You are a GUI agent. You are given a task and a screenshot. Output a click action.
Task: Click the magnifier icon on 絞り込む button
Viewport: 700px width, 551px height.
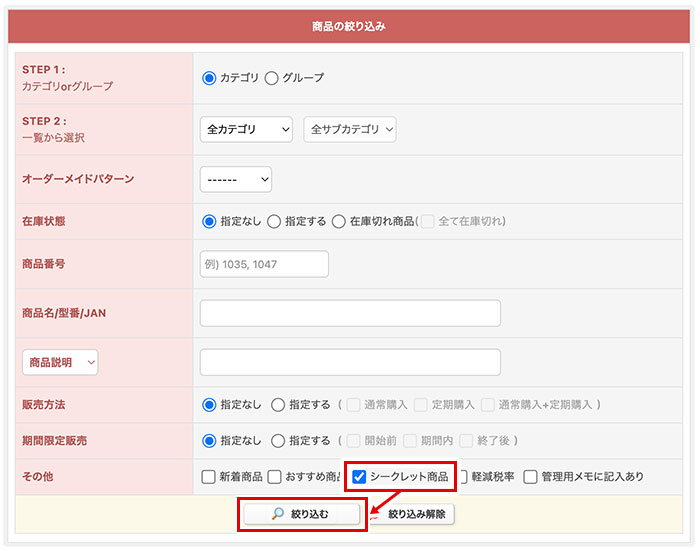pyautogui.click(x=278, y=514)
